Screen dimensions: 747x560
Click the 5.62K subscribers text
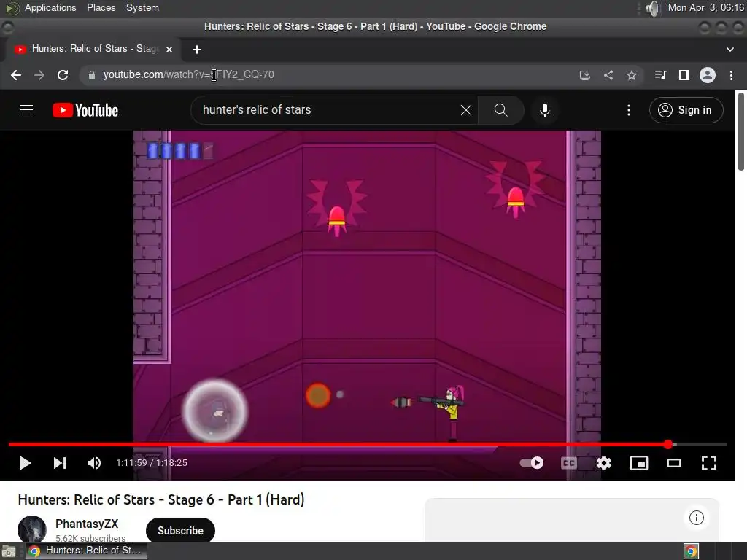(x=90, y=538)
